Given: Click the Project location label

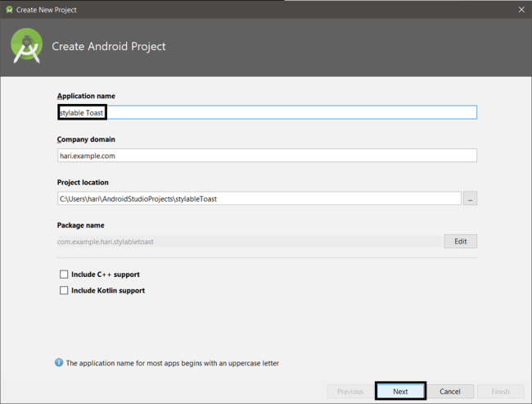Looking at the screenshot, I should pos(83,183).
